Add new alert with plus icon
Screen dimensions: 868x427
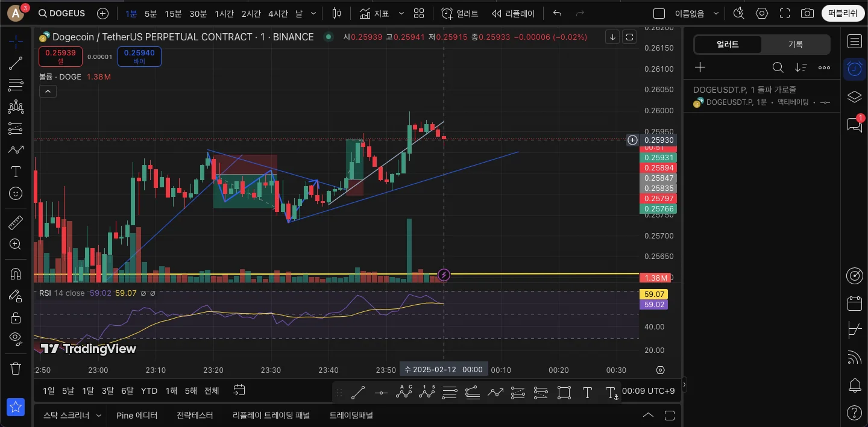click(x=700, y=67)
